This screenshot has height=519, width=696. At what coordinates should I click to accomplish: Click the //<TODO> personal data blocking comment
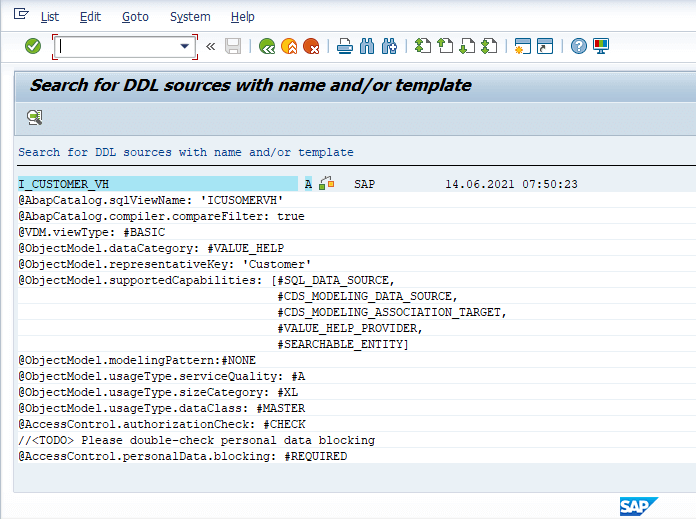point(197,440)
